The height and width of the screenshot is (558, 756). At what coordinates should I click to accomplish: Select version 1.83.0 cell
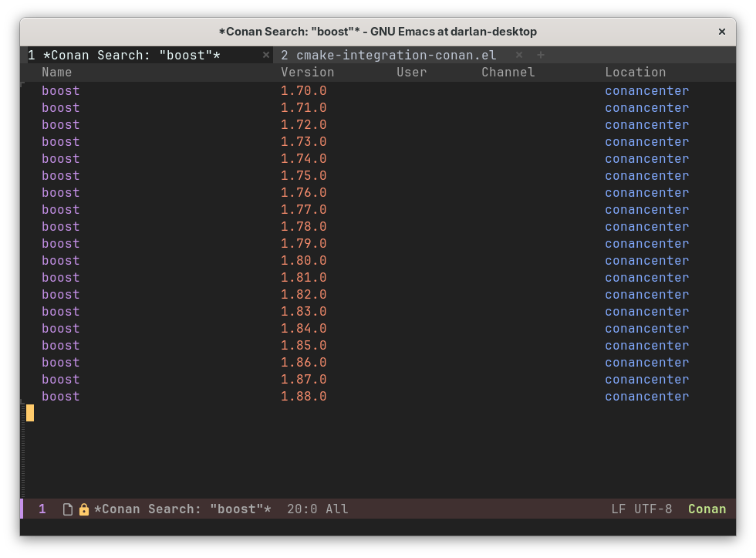click(304, 312)
